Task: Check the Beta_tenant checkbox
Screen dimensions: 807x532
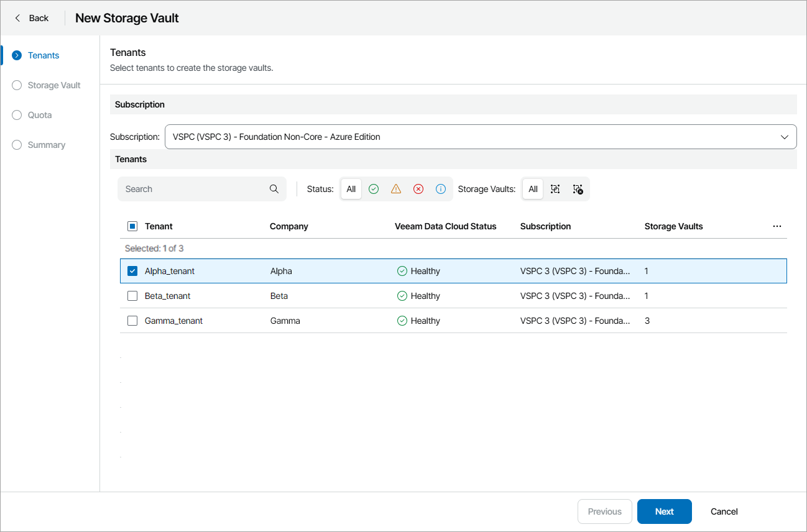Action: (132, 296)
